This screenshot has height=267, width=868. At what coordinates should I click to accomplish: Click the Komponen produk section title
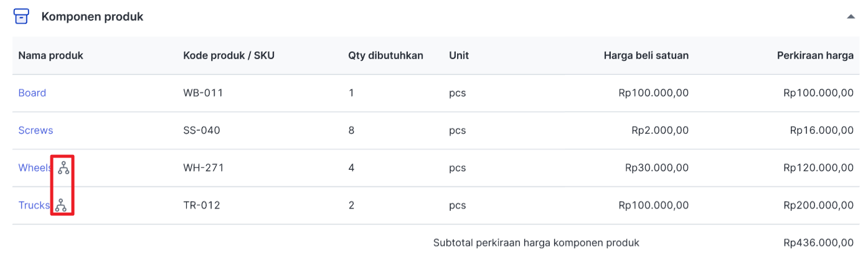[x=92, y=17]
